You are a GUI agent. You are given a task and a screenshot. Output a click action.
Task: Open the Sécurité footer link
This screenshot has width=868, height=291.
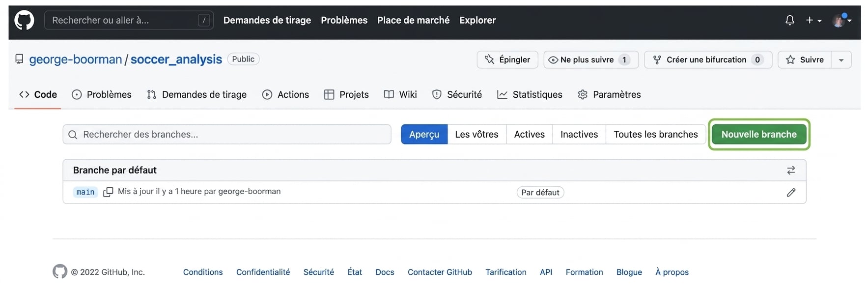tap(319, 272)
